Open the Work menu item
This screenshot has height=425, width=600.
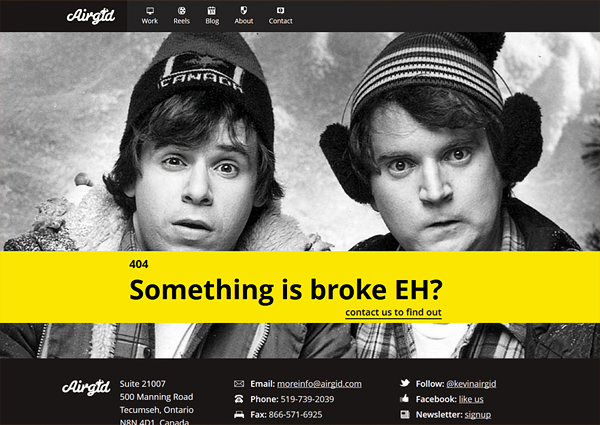(x=150, y=21)
